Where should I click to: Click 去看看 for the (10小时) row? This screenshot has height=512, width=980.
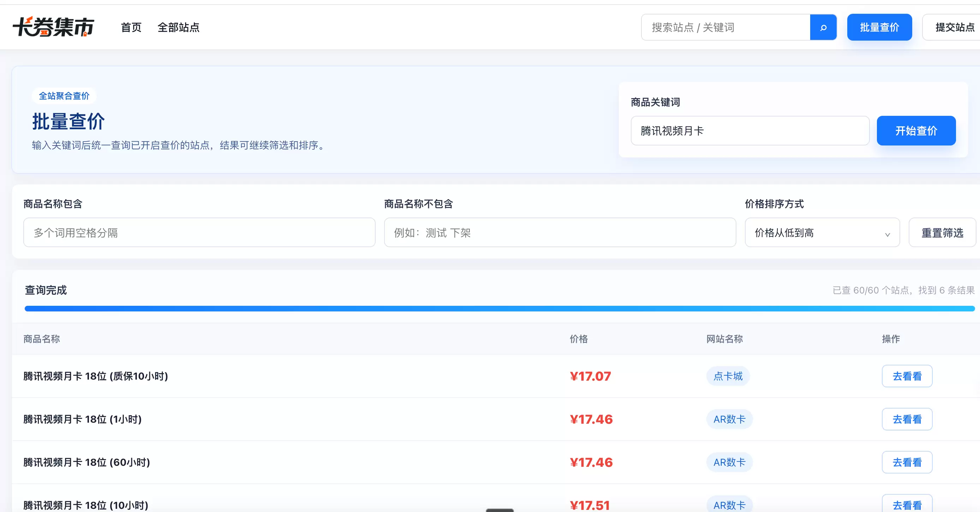click(907, 504)
